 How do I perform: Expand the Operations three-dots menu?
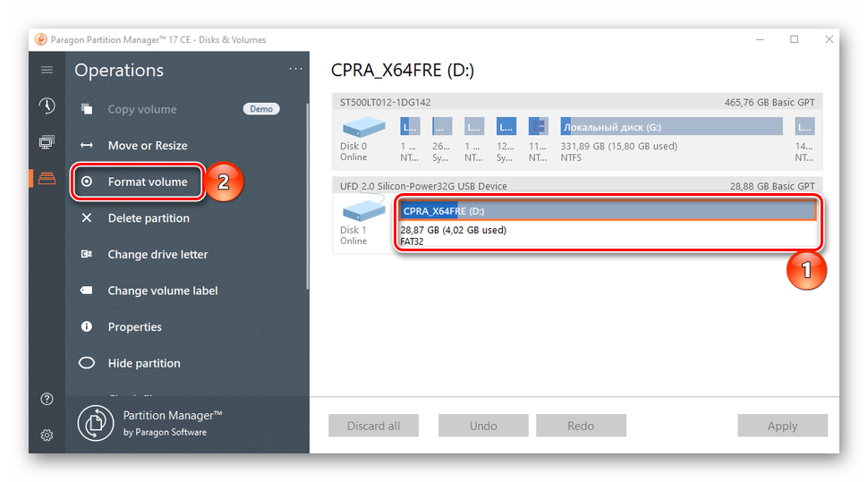[295, 70]
